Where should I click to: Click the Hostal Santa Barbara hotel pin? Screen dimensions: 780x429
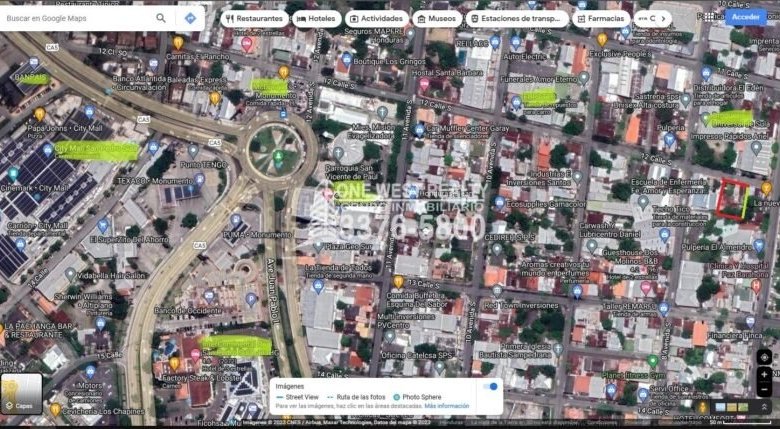pyautogui.click(x=424, y=84)
